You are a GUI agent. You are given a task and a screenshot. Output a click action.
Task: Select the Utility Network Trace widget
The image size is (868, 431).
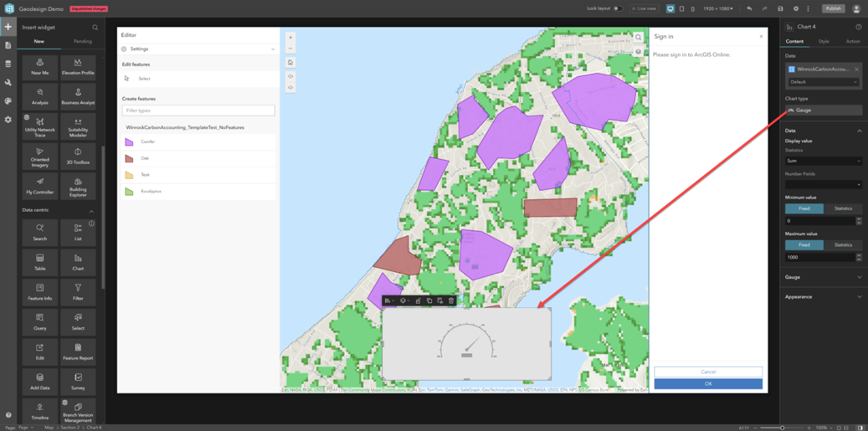tap(40, 126)
